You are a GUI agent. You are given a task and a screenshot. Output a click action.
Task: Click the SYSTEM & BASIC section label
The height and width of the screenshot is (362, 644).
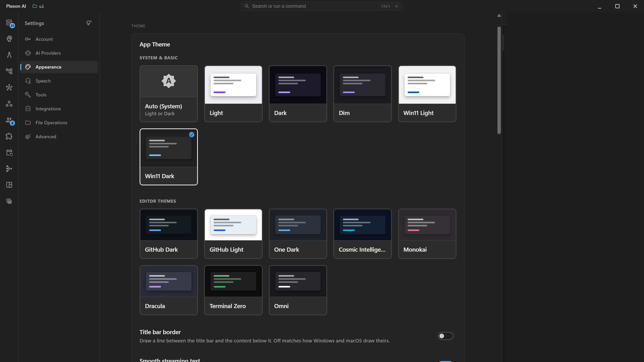pyautogui.click(x=158, y=58)
